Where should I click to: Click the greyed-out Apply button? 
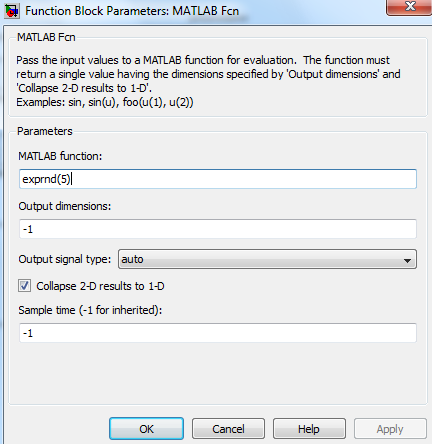tap(390, 429)
